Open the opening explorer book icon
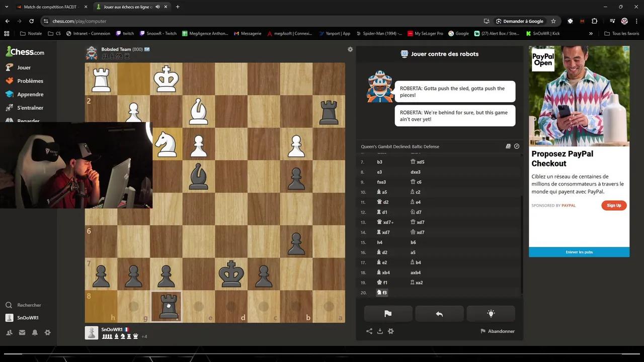This screenshot has height=362, width=644. (508, 146)
